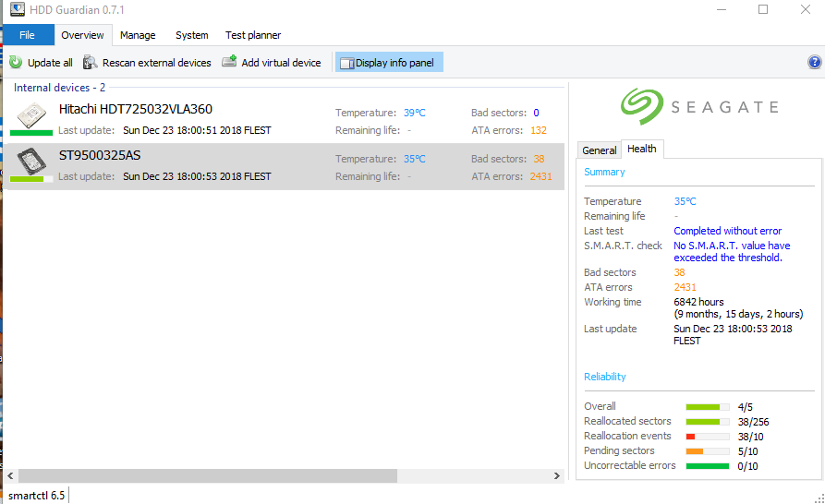Image resolution: width=825 pixels, height=504 pixels.
Task: Toggle Display info panel button
Action: tap(389, 63)
